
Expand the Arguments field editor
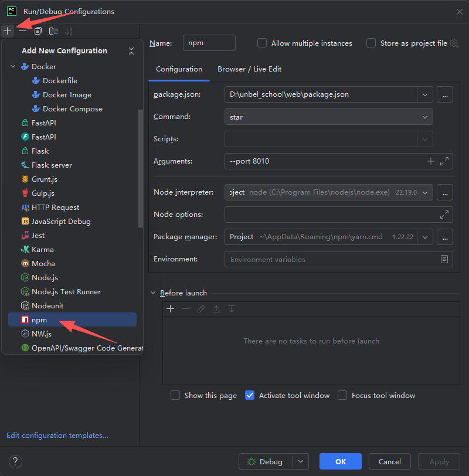[x=444, y=161]
